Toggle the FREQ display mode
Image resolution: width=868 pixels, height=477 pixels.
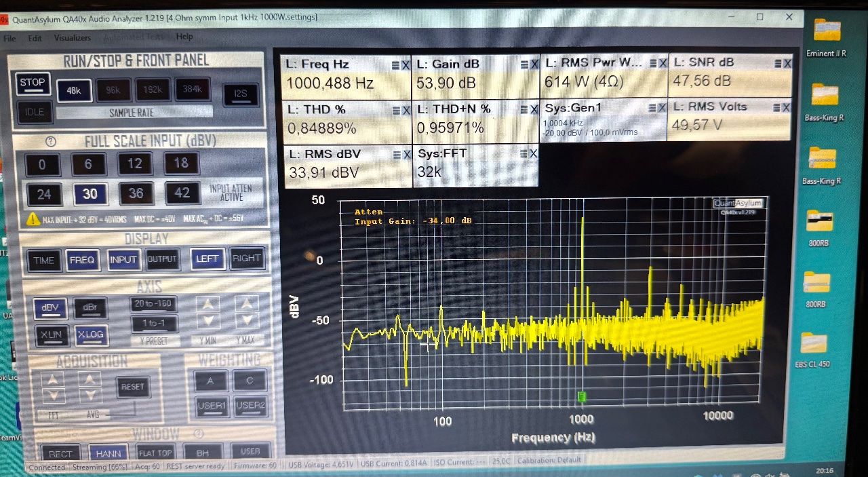pyautogui.click(x=82, y=260)
